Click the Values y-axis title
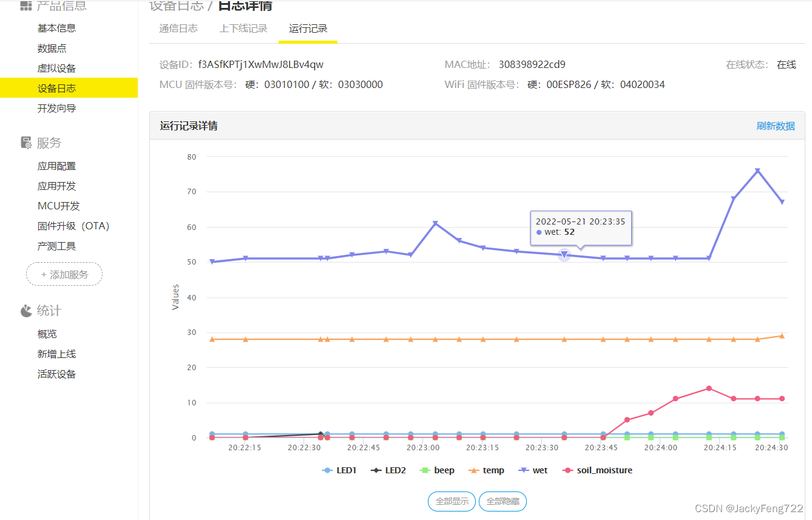This screenshot has width=812, height=520. (x=175, y=297)
